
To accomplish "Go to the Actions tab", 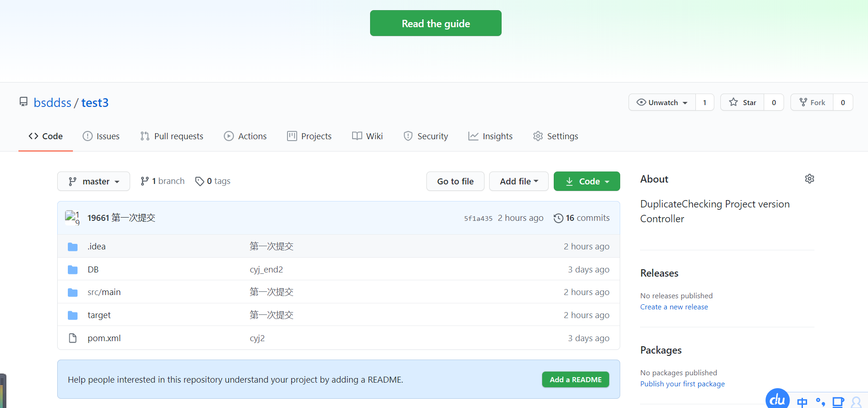I will [x=245, y=136].
